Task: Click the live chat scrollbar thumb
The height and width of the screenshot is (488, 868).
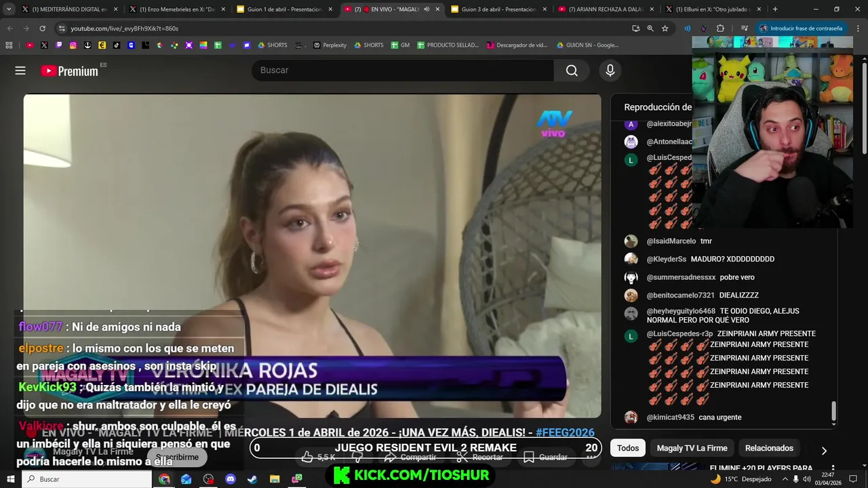Action: coord(833,411)
